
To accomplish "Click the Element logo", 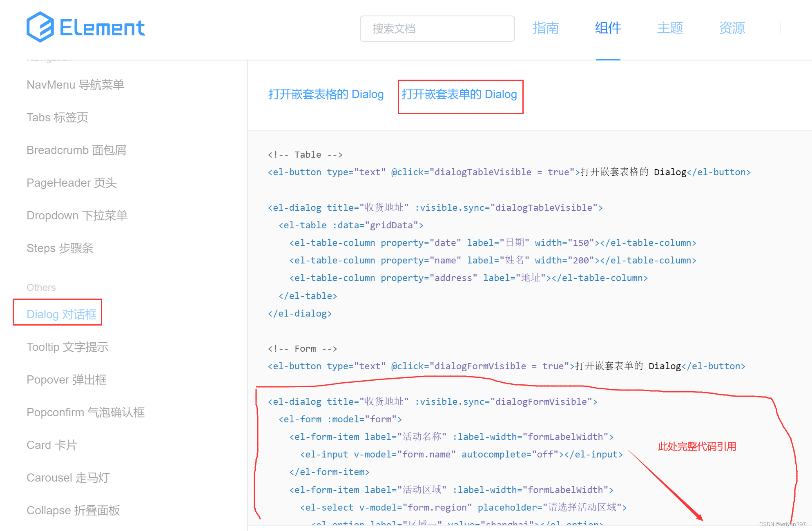I will pos(86,27).
